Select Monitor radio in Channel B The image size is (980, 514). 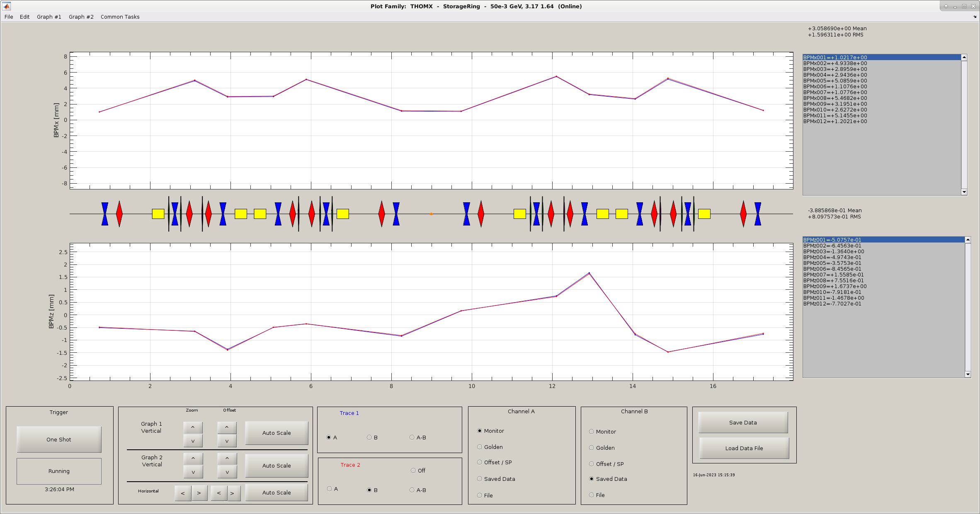click(592, 432)
